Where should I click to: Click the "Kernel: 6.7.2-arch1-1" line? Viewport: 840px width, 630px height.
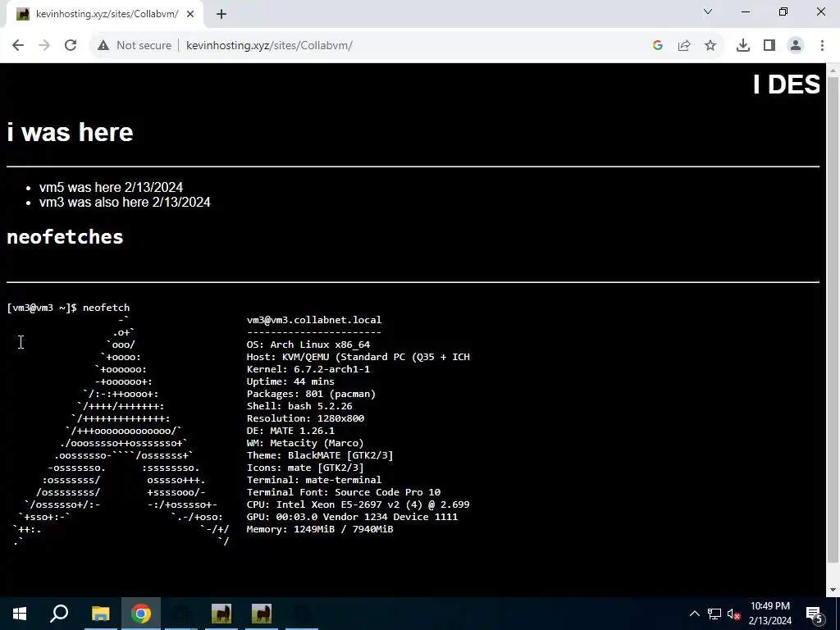point(308,369)
